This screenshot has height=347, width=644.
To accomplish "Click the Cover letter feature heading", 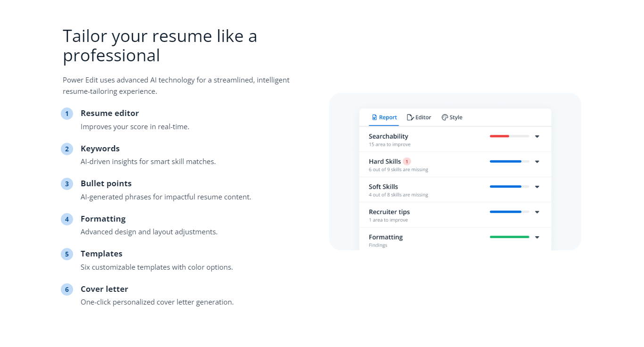I will click(104, 289).
